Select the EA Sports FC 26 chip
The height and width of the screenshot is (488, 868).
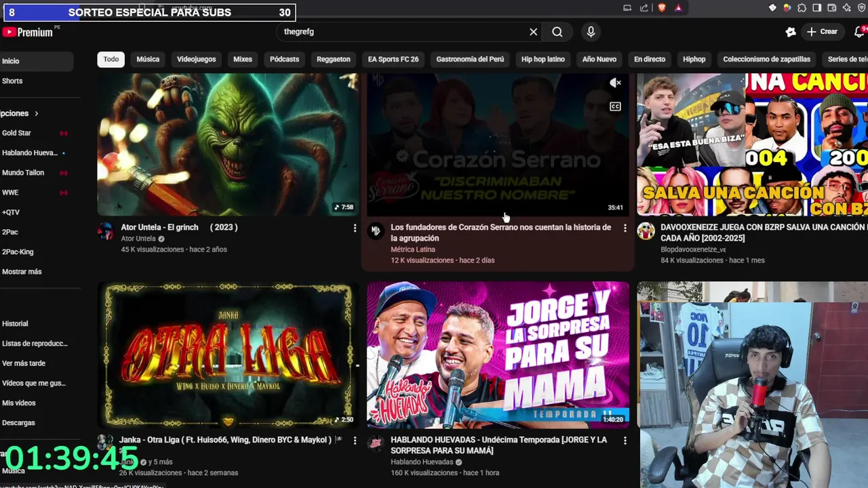(x=393, y=59)
